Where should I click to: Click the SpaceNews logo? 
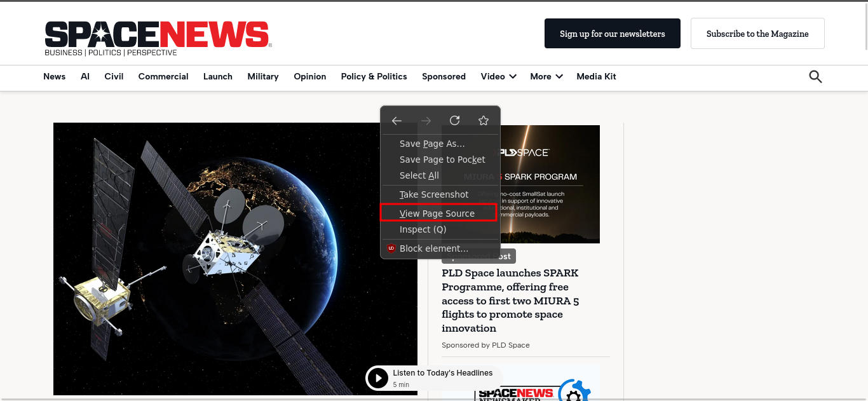click(x=158, y=38)
